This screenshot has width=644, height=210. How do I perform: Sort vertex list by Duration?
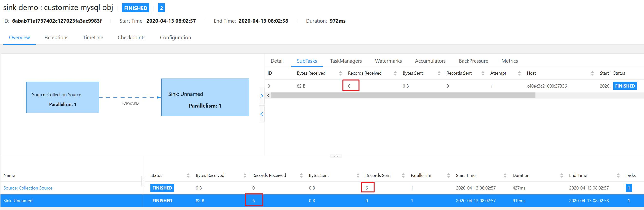(562, 175)
